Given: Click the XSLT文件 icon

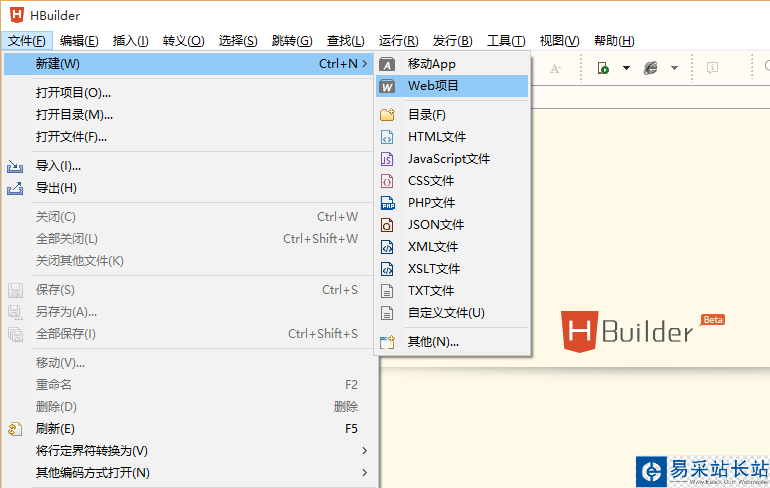Looking at the screenshot, I should [x=387, y=269].
